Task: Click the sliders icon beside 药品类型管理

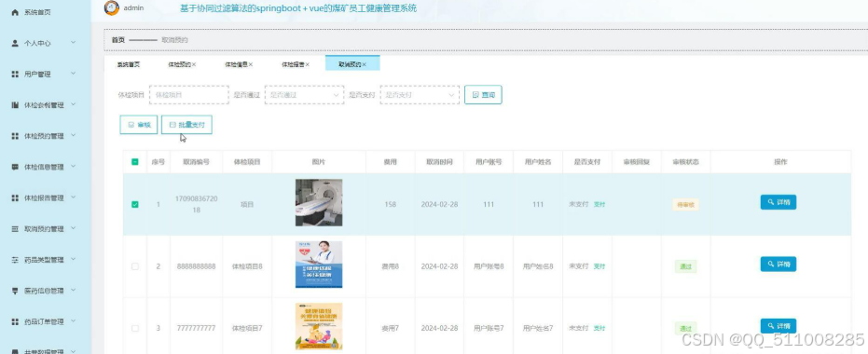Action: click(x=15, y=260)
